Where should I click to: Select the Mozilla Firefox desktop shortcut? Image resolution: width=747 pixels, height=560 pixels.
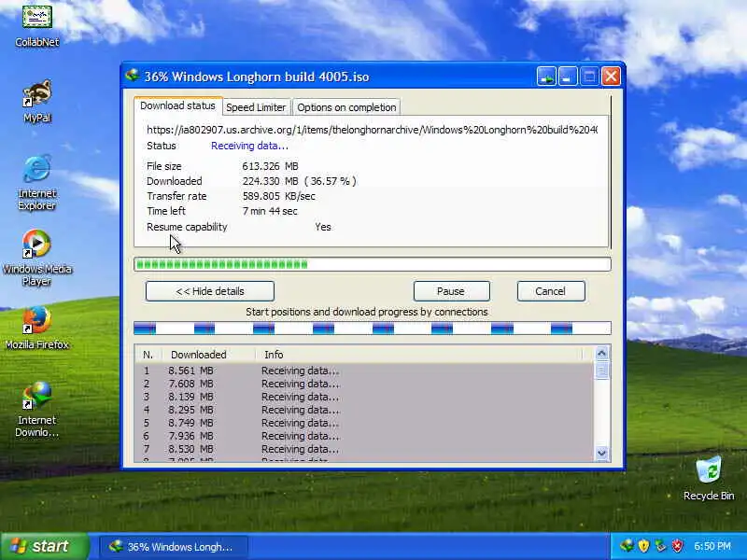pos(36,328)
